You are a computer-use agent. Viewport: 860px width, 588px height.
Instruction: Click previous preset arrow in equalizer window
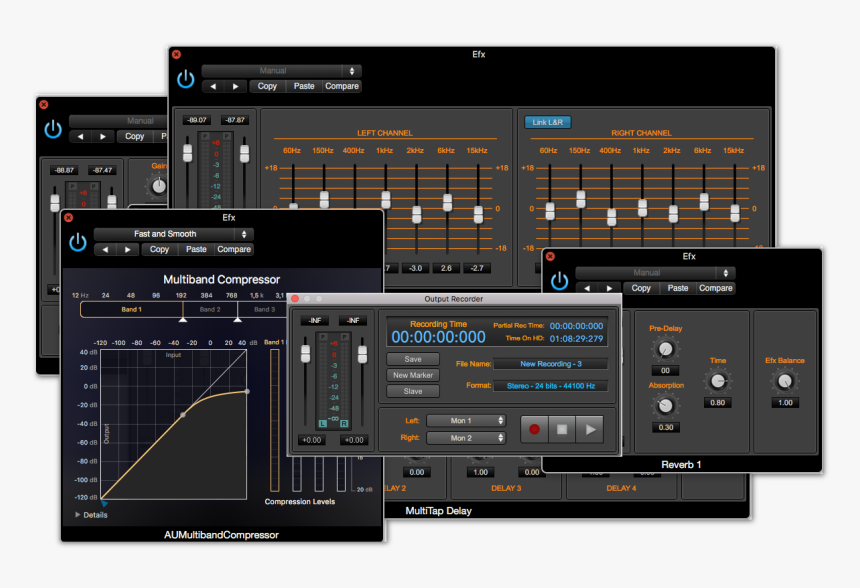213,86
